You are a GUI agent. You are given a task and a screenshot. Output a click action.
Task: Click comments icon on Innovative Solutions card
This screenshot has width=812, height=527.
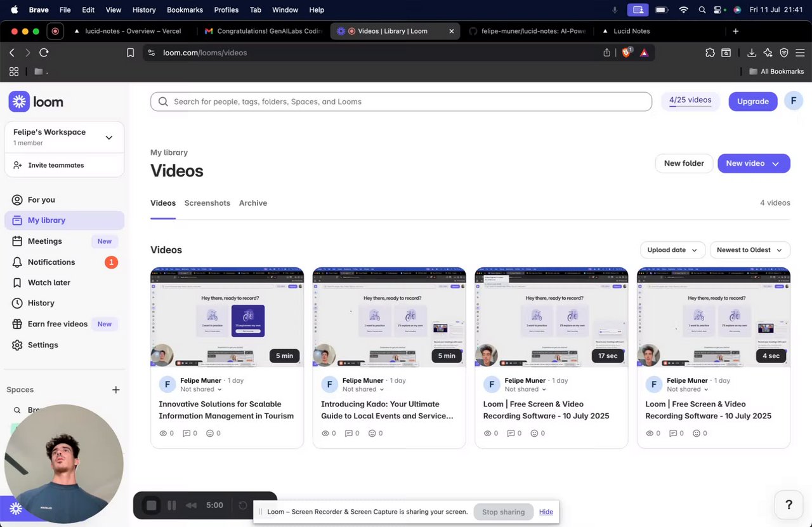[x=187, y=434]
